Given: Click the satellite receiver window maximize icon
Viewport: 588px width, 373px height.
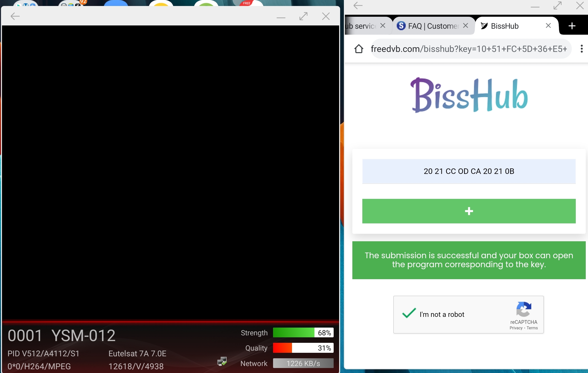Looking at the screenshot, I should tap(303, 16).
